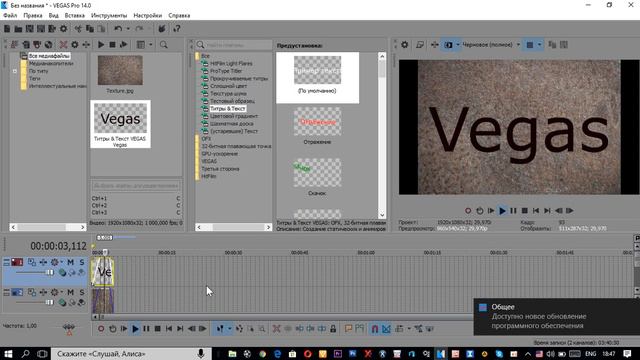Pause timeline playback in transport bar

pyautogui.click(x=146, y=329)
